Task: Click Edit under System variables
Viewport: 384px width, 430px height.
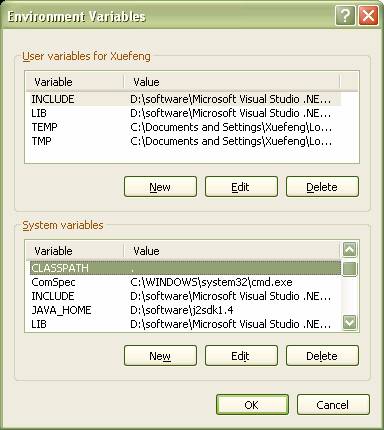Action: pos(241,356)
